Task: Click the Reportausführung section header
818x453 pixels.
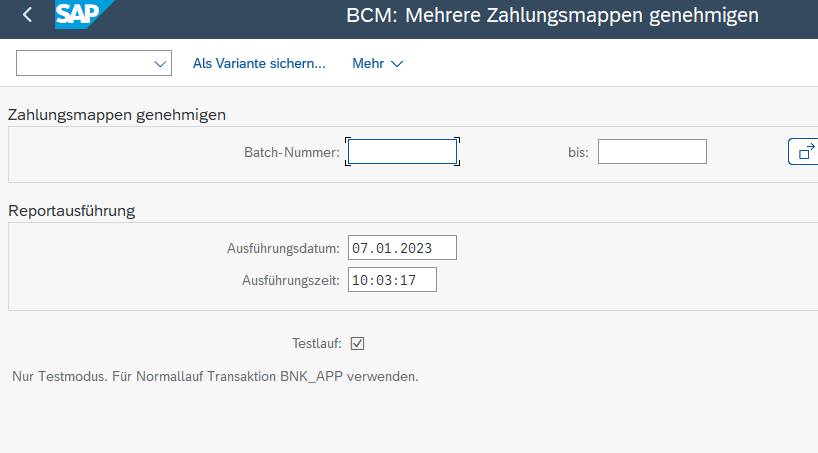Action: tap(72, 210)
